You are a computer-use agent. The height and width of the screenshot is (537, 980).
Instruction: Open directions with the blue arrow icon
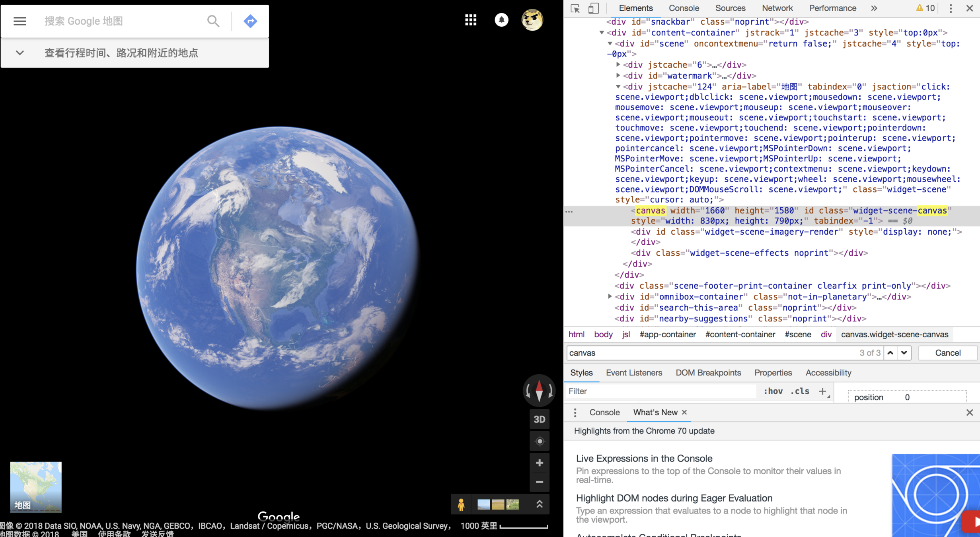point(250,21)
